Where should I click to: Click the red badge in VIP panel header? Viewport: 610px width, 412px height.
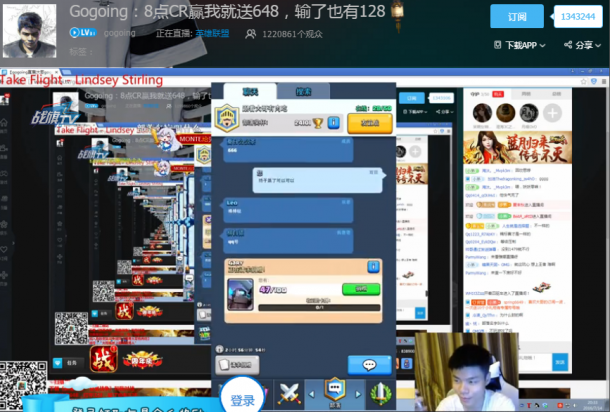pos(498,94)
